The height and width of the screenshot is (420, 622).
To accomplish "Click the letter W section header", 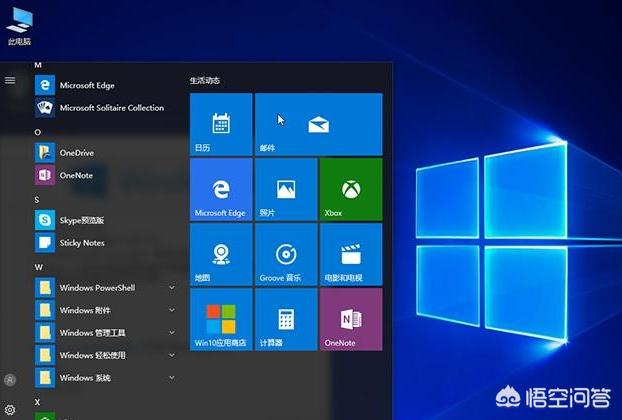I will tap(38, 267).
